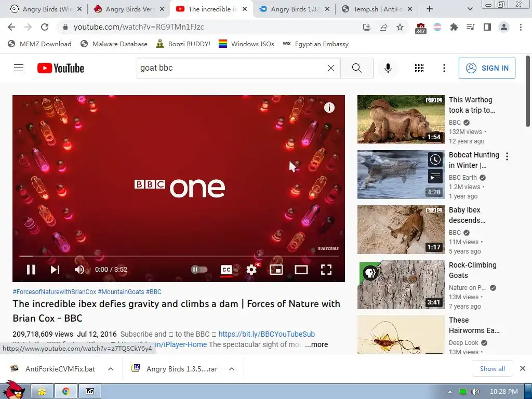Seek on the video progress bar
Screen dimensions: 532x399
point(179,256)
